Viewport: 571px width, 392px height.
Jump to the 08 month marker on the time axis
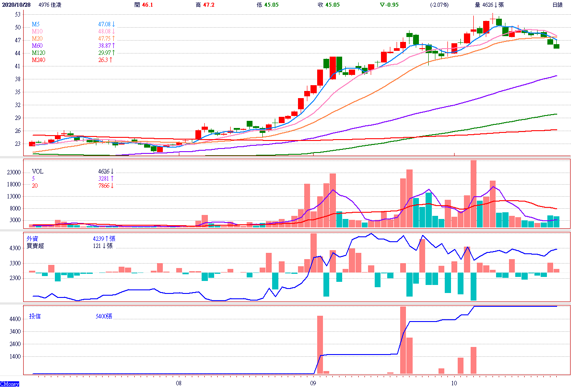pyautogui.click(x=178, y=383)
